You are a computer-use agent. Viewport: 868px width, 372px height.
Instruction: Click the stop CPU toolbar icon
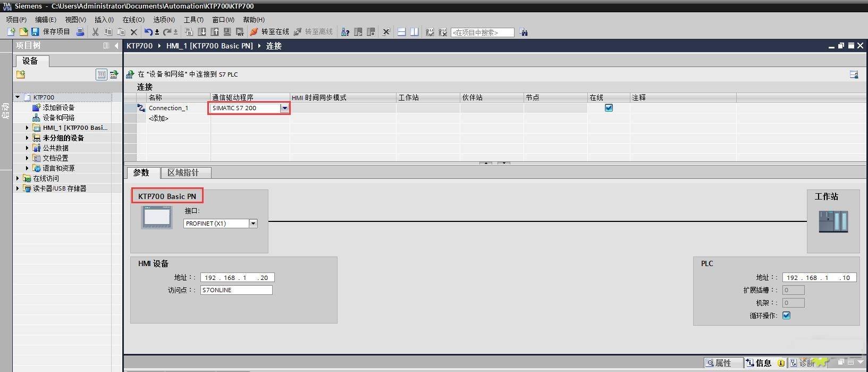[371, 32]
